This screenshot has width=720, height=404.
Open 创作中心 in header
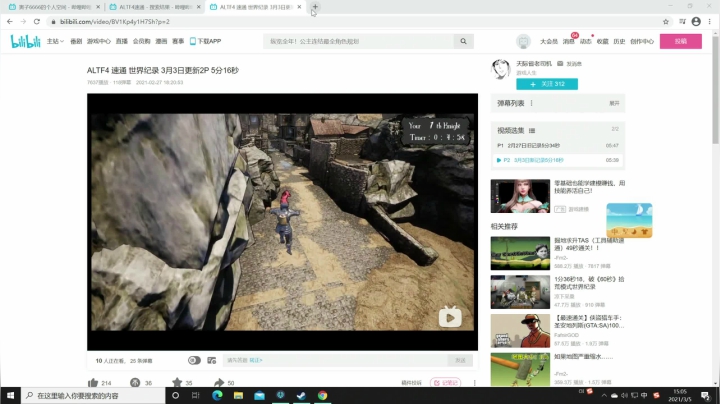tap(642, 41)
